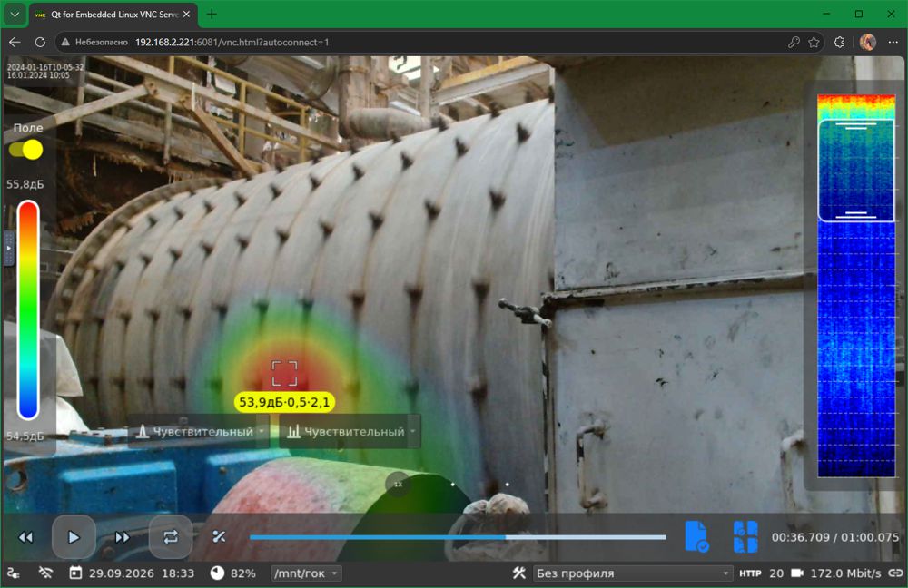Click the blue file-with-checkmark icon

tap(696, 536)
